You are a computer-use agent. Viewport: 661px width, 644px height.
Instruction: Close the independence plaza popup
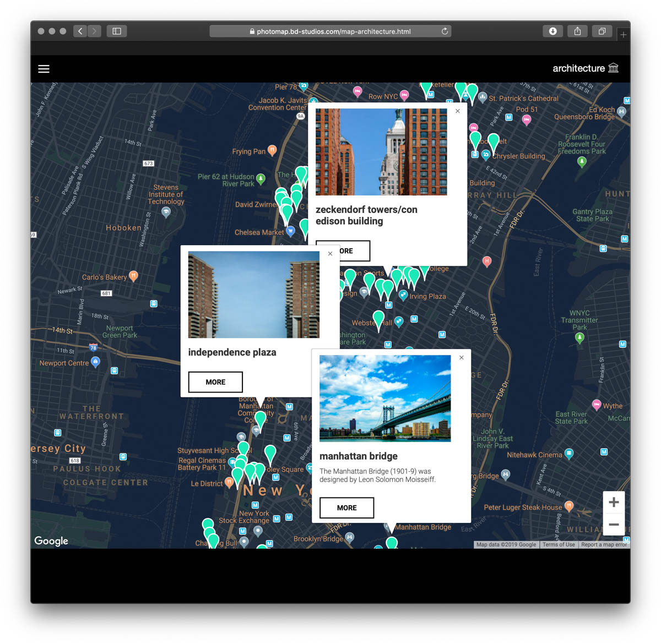[330, 254]
